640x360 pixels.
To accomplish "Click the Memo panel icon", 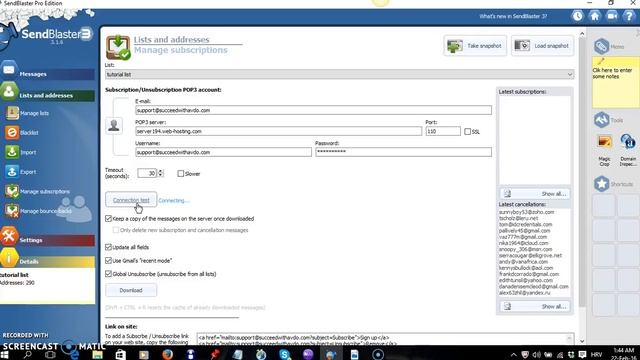I will point(601,46).
